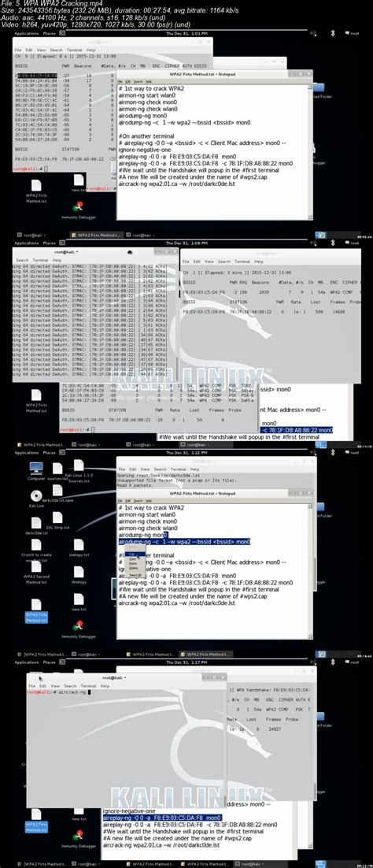Click 'Unsupported file format' line in terminal
Screen dimensions: 373x868
point(176,479)
